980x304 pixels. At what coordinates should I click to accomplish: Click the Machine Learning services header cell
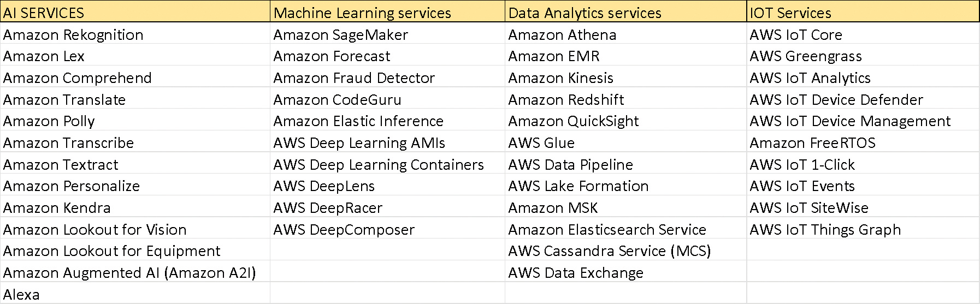coord(362,13)
